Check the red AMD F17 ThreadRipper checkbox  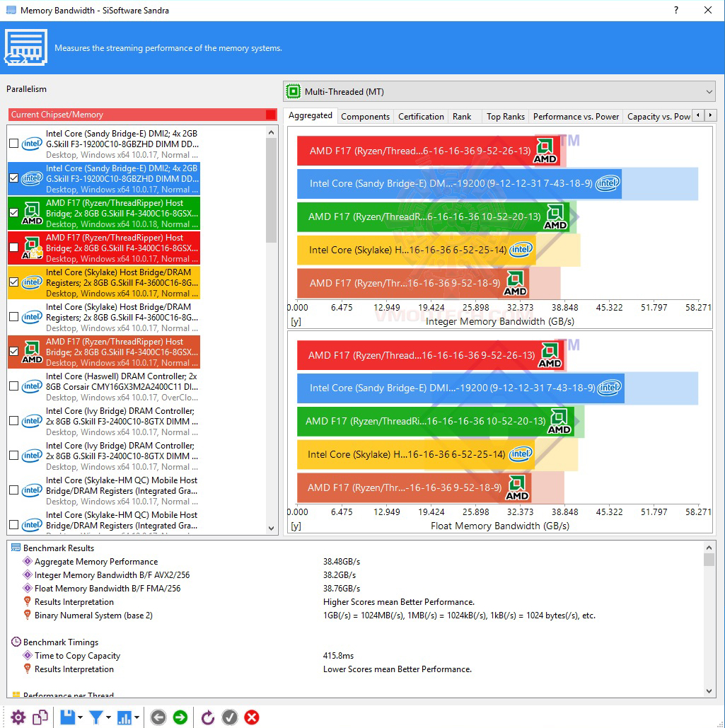pyautogui.click(x=14, y=248)
